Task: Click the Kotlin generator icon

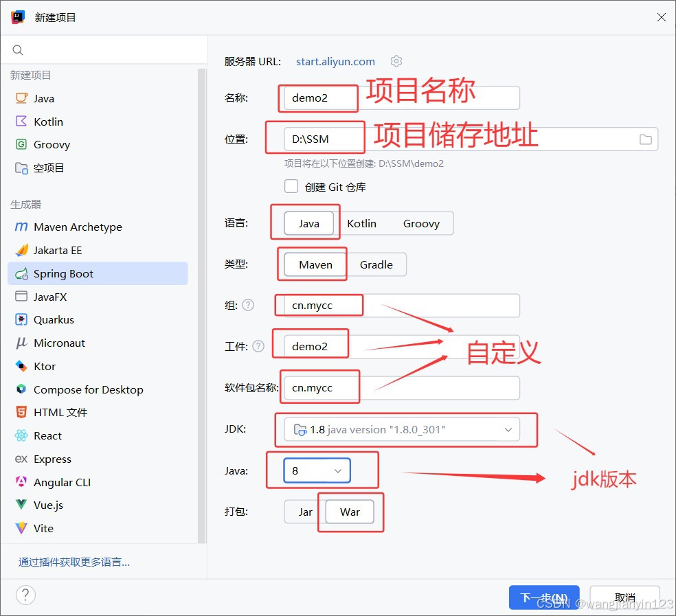Action: point(21,121)
